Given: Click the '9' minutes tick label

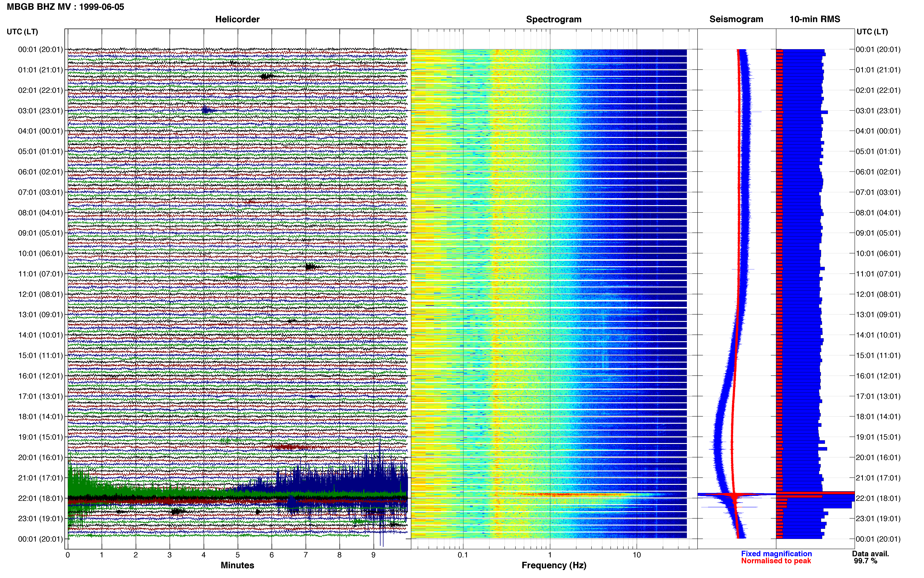Looking at the screenshot, I should [373, 555].
